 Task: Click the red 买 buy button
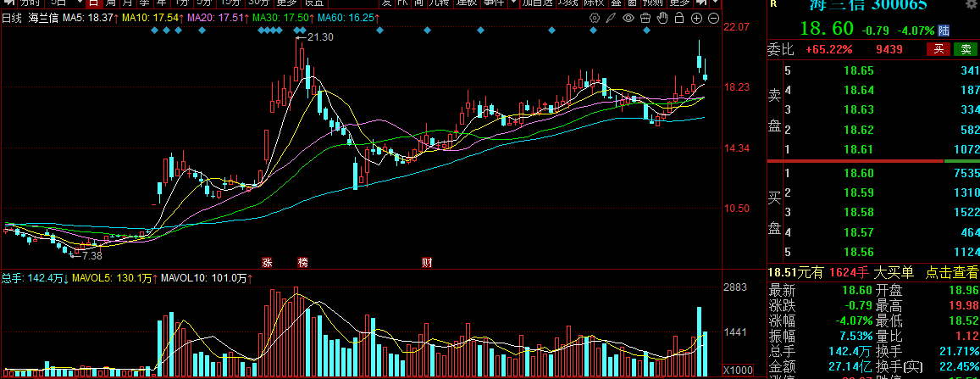pyautogui.click(x=938, y=49)
